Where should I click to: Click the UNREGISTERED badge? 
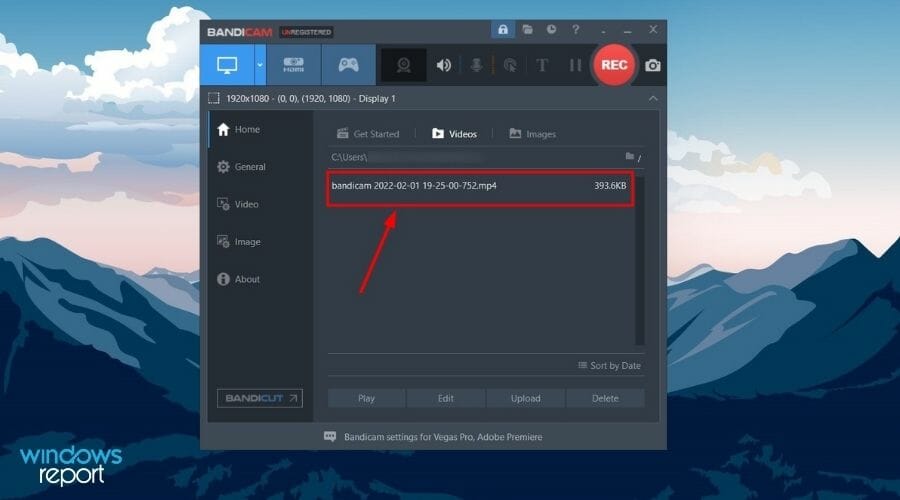click(307, 32)
